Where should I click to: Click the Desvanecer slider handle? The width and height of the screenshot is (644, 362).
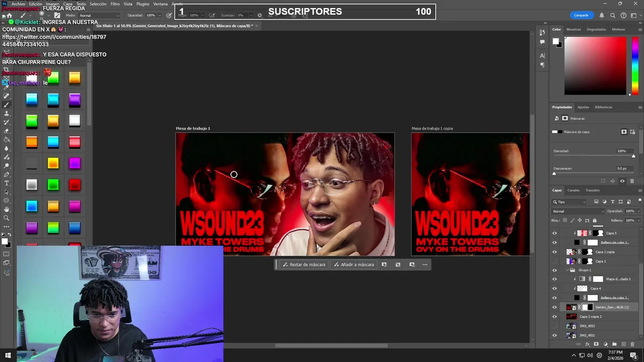[554, 174]
